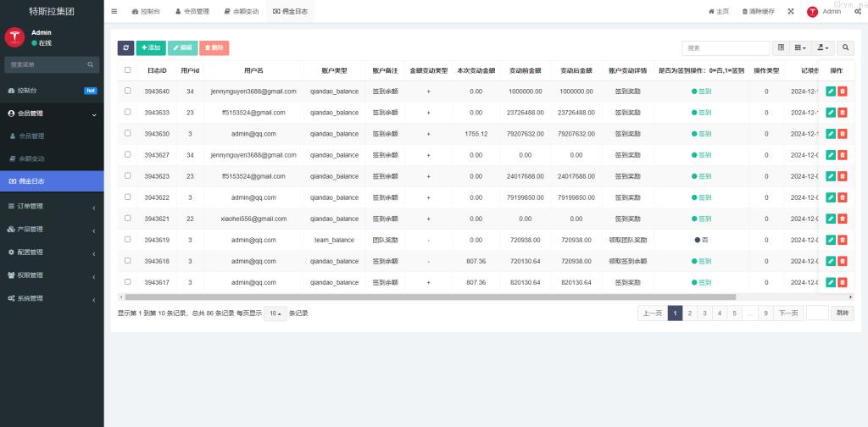Click the refresh table icon button
Viewport: 868px width, 427px height.
pyautogui.click(x=125, y=48)
